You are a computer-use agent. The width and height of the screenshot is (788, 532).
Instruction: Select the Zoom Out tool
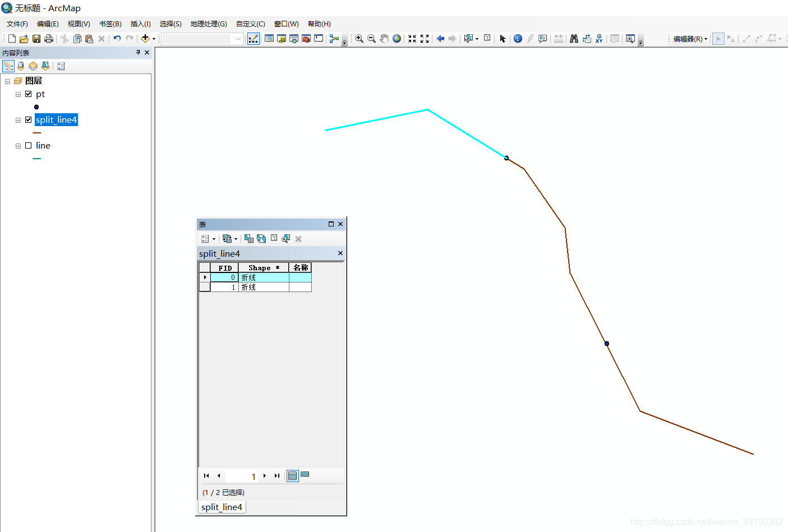[371, 39]
